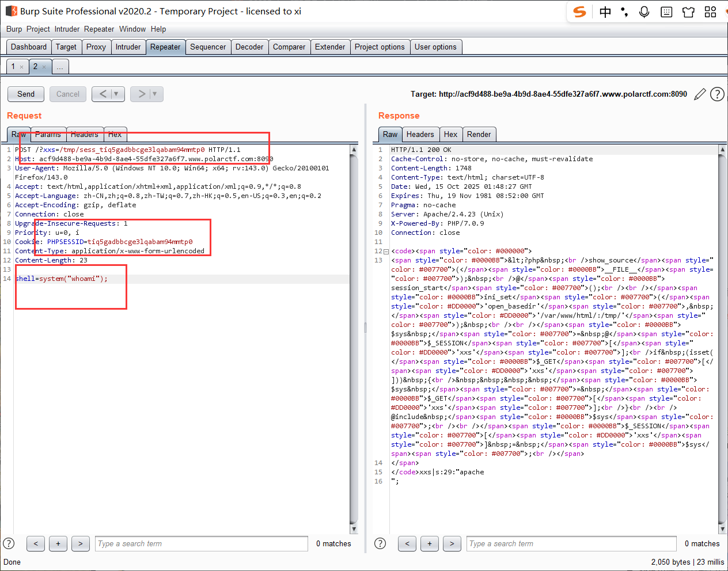728x571 pixels.
Task: Open request search help icon
Action: pos(9,543)
